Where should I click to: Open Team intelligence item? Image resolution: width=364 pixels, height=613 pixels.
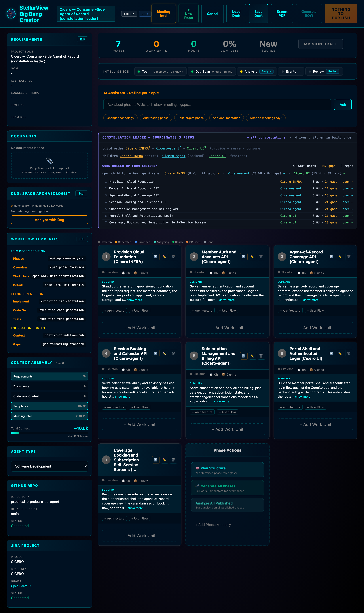(160, 71)
